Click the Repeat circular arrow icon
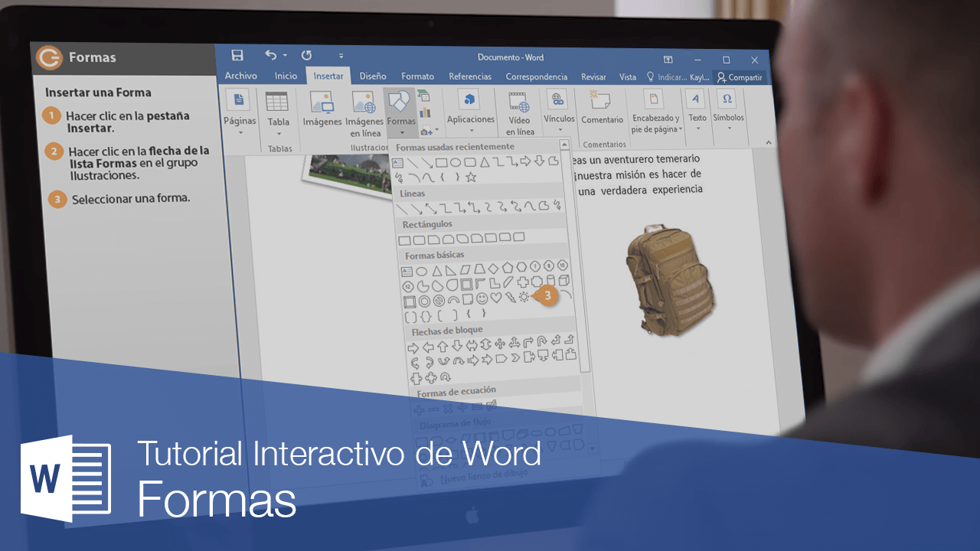The width and height of the screenshot is (980, 551). [306, 55]
